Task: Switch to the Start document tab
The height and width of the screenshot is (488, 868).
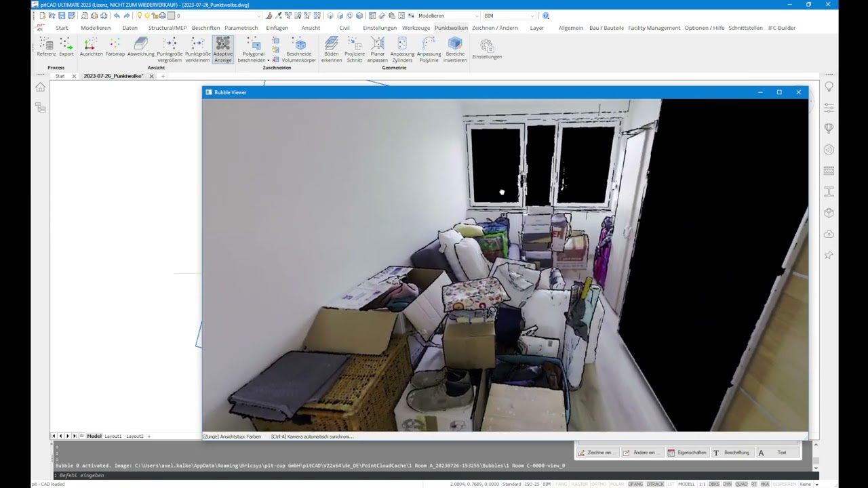Action: (x=60, y=76)
